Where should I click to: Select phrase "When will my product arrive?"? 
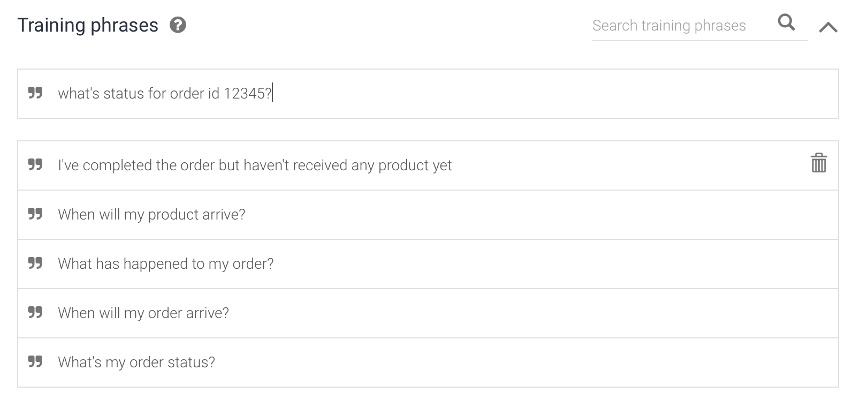[151, 215]
